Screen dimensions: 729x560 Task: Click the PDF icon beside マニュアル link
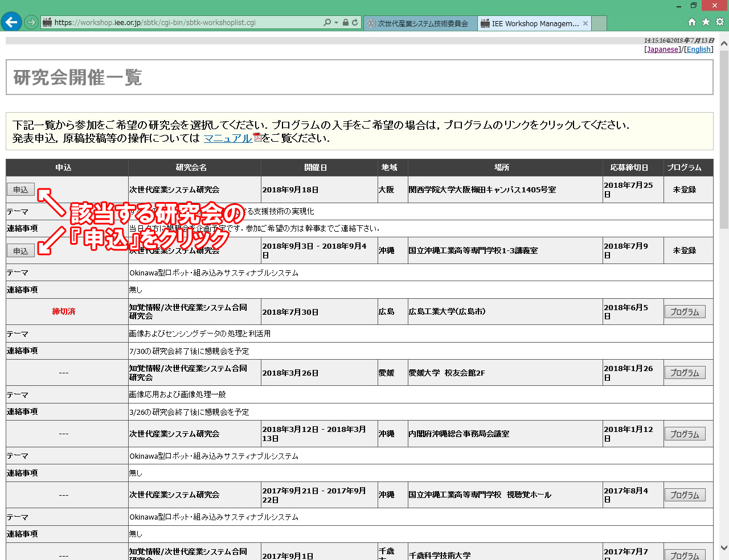[257, 138]
